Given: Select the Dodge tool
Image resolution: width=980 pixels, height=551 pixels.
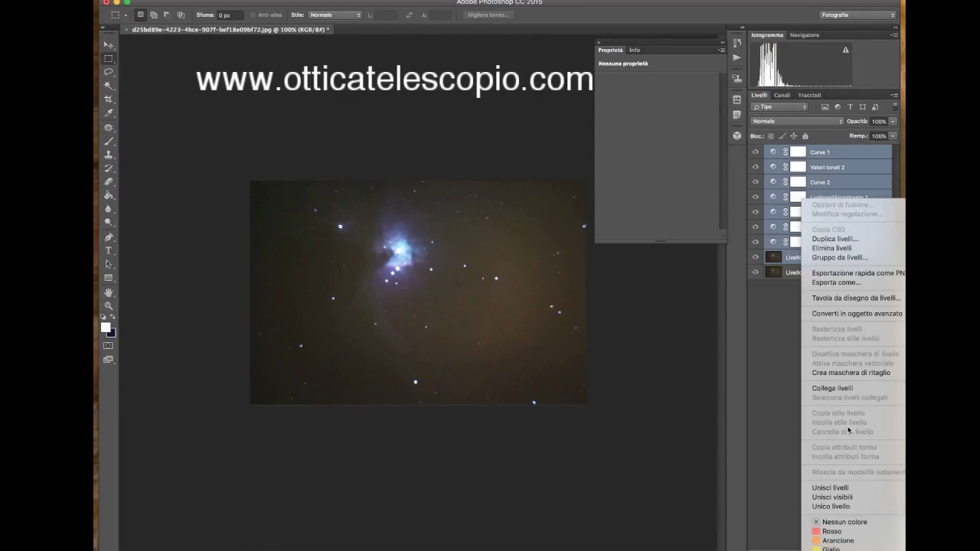Looking at the screenshot, I should tap(109, 223).
